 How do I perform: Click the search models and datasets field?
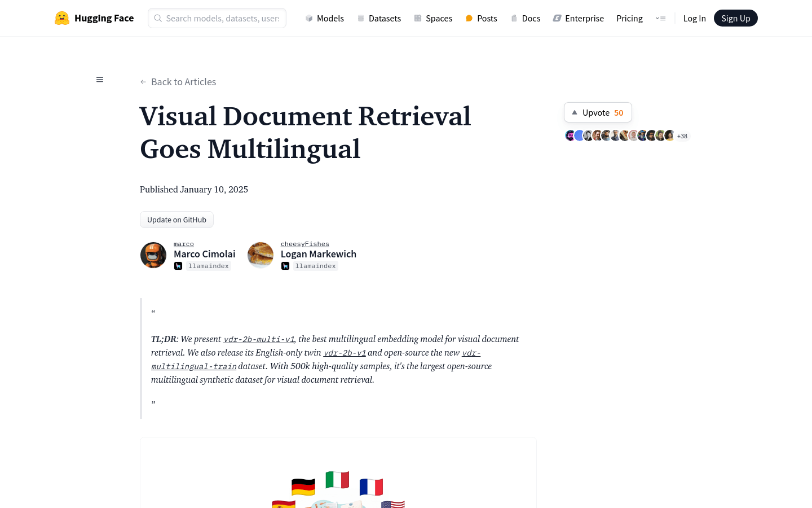[x=217, y=18]
